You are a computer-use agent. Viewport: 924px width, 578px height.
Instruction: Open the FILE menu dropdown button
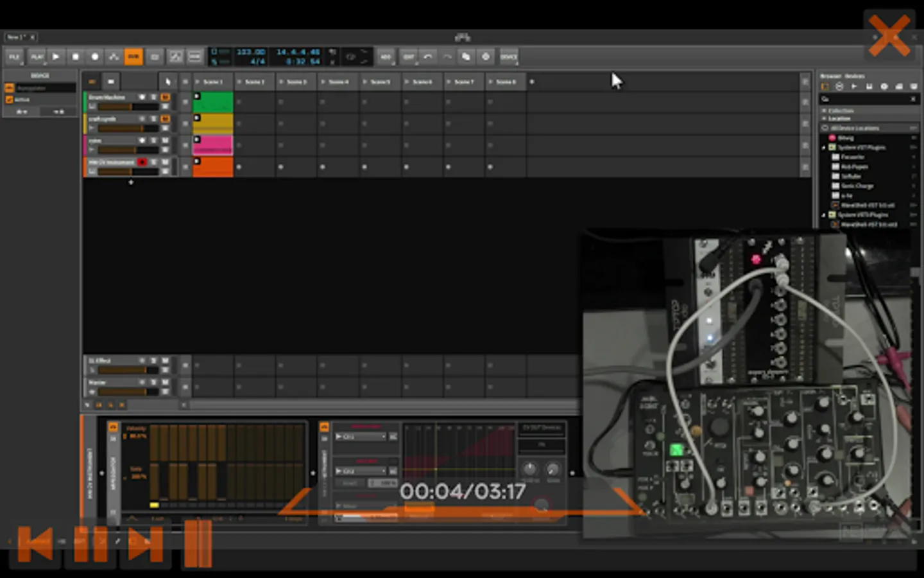pos(14,57)
